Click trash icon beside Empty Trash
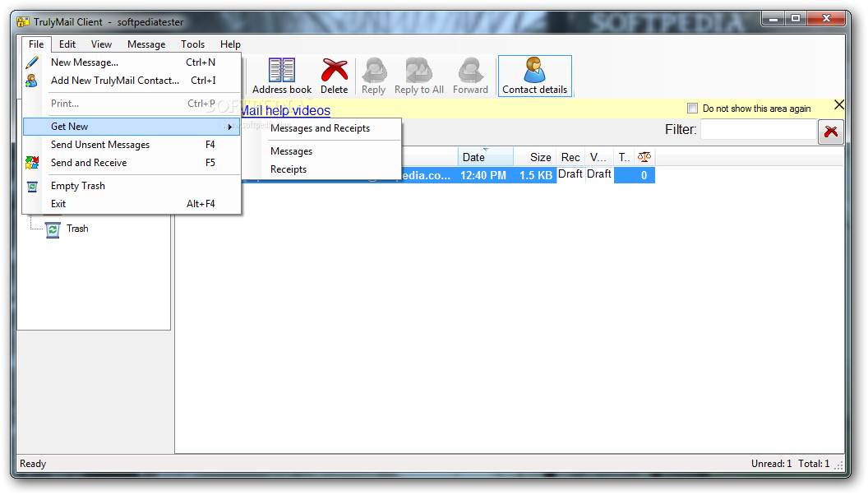Viewport: 868px width, 495px height. [32, 187]
